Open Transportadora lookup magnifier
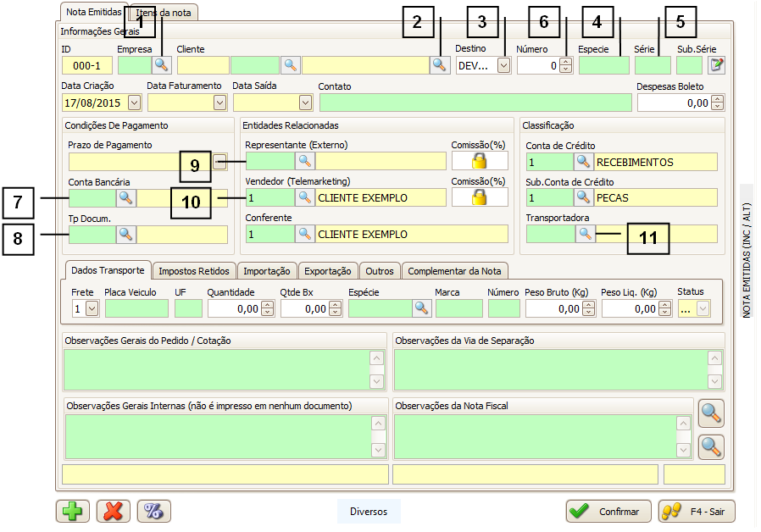761x532 pixels. 585,234
